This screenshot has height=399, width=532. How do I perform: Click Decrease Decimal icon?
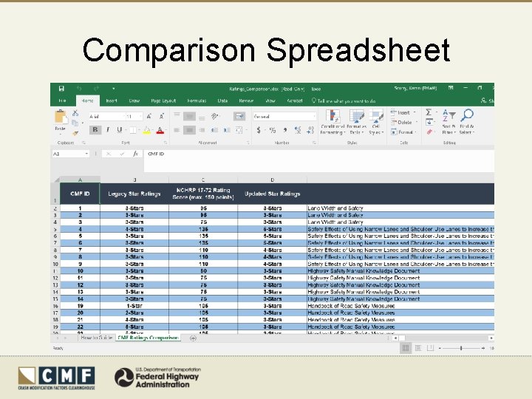(x=310, y=130)
